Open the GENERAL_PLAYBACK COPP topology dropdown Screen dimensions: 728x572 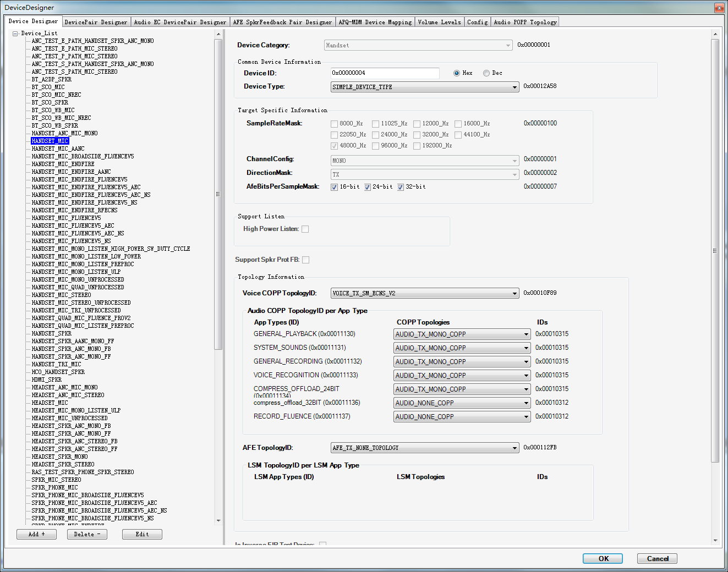tap(526, 334)
